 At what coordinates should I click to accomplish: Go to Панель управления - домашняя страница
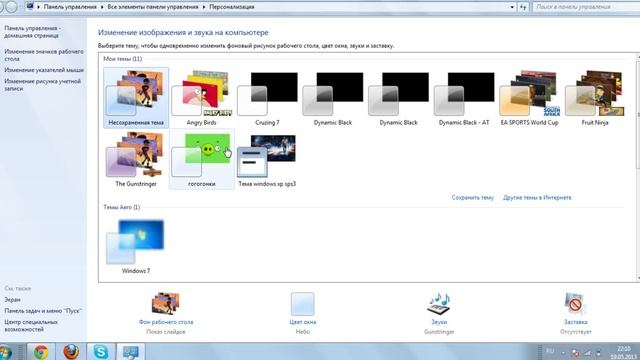click(33, 32)
